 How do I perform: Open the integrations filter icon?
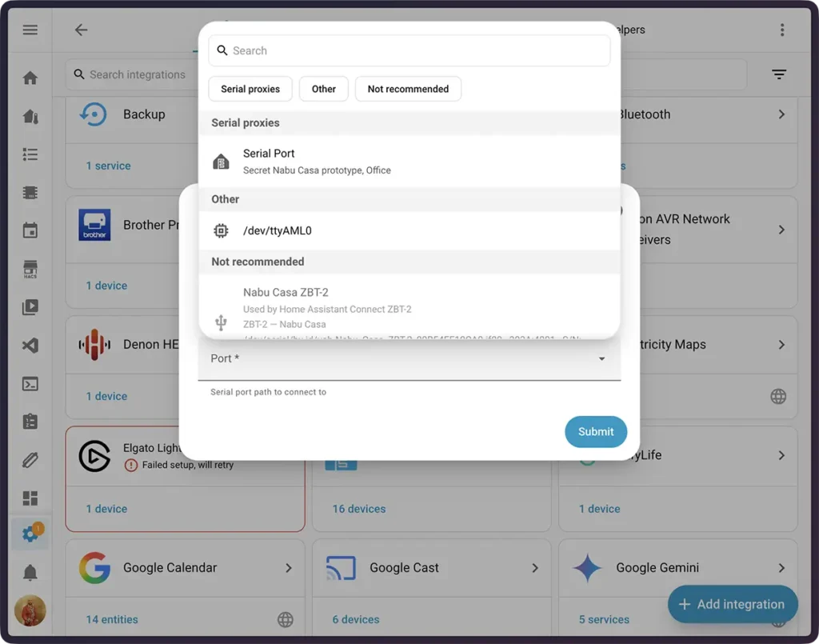[779, 74]
